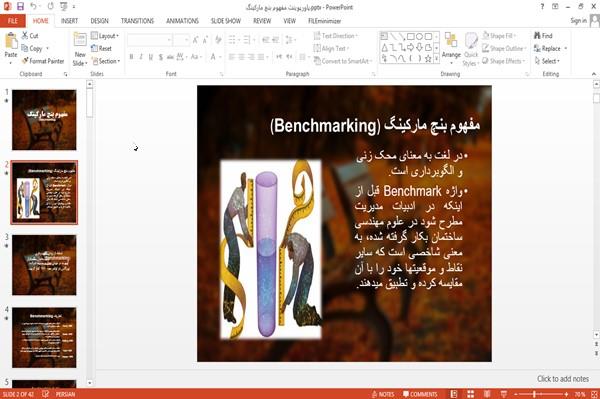Screen dimensions: 600x399
Task: Click the spell check icon in status bar
Action: click(x=45, y=394)
